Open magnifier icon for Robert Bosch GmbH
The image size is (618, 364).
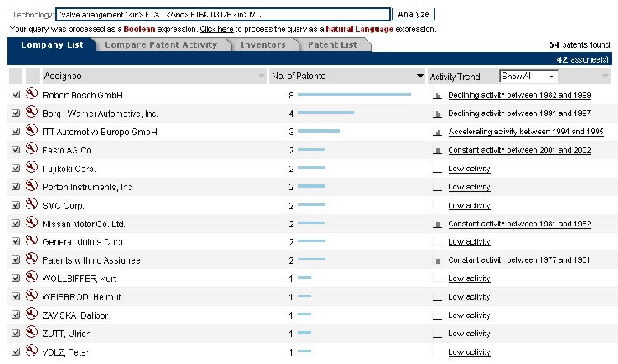[31, 94]
